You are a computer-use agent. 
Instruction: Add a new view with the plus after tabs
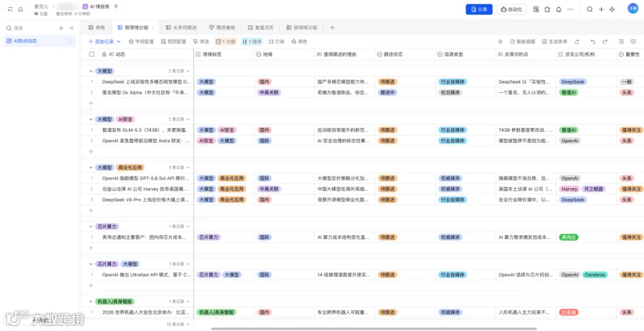(x=332, y=27)
